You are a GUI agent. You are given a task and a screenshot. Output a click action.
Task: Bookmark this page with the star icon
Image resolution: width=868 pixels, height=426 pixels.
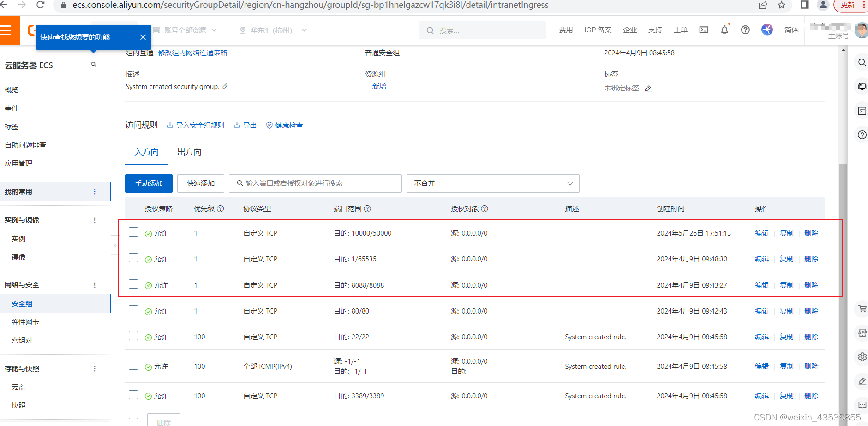(x=781, y=5)
